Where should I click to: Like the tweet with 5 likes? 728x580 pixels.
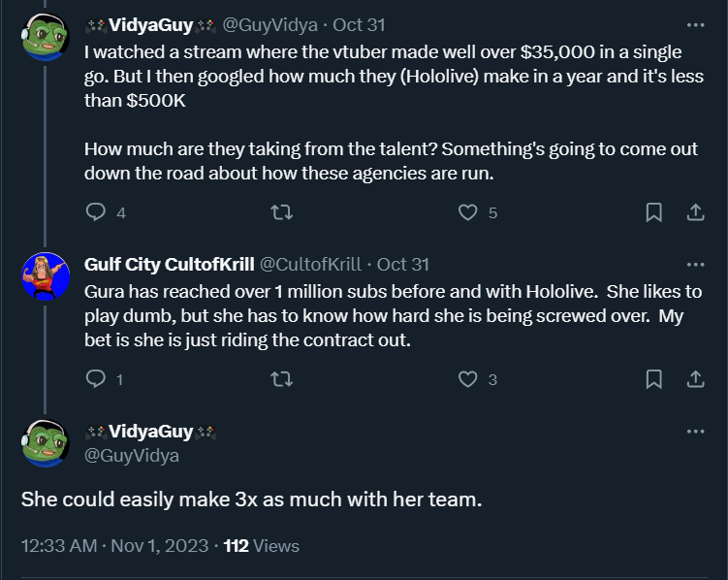pos(469,211)
